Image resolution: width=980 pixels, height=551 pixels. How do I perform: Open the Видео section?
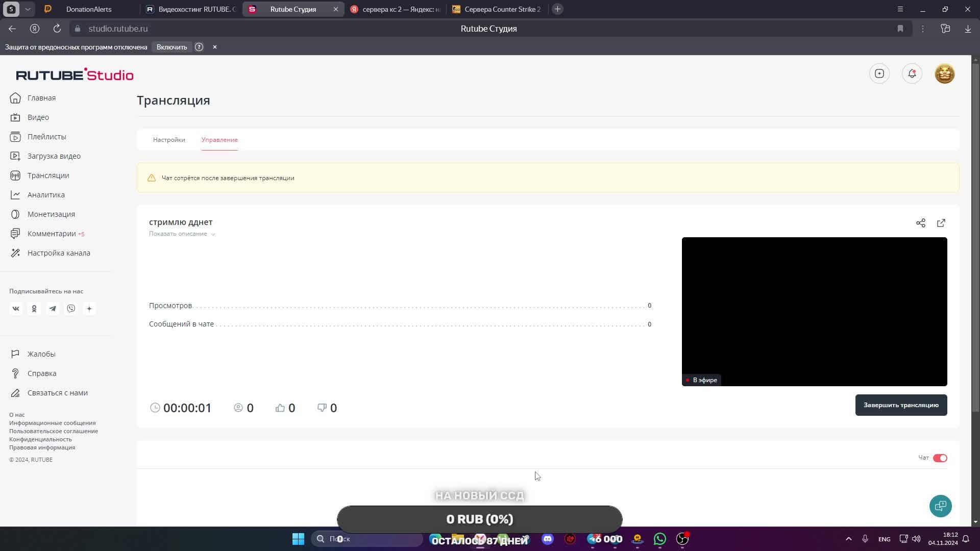tap(30, 117)
